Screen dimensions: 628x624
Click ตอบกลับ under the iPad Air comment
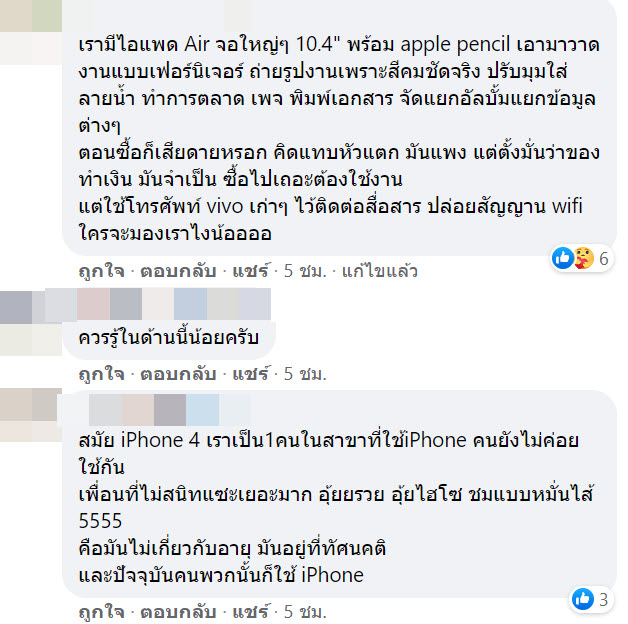pyautogui.click(x=178, y=271)
